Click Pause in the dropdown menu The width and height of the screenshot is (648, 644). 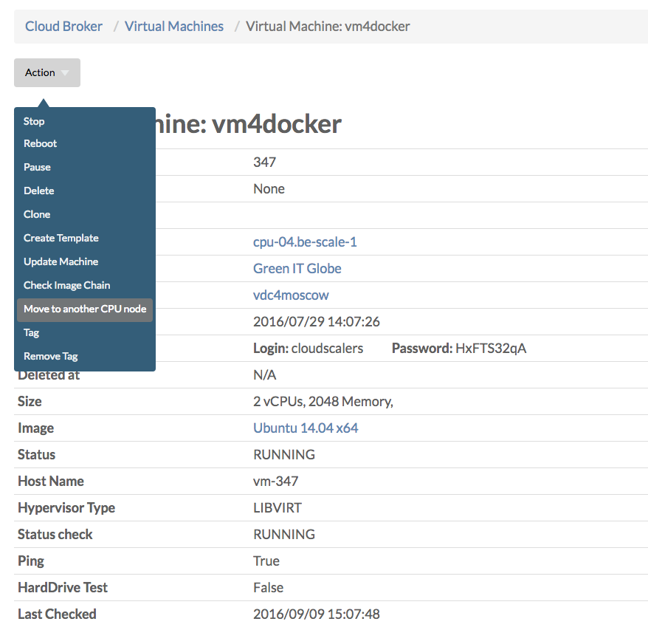click(37, 167)
